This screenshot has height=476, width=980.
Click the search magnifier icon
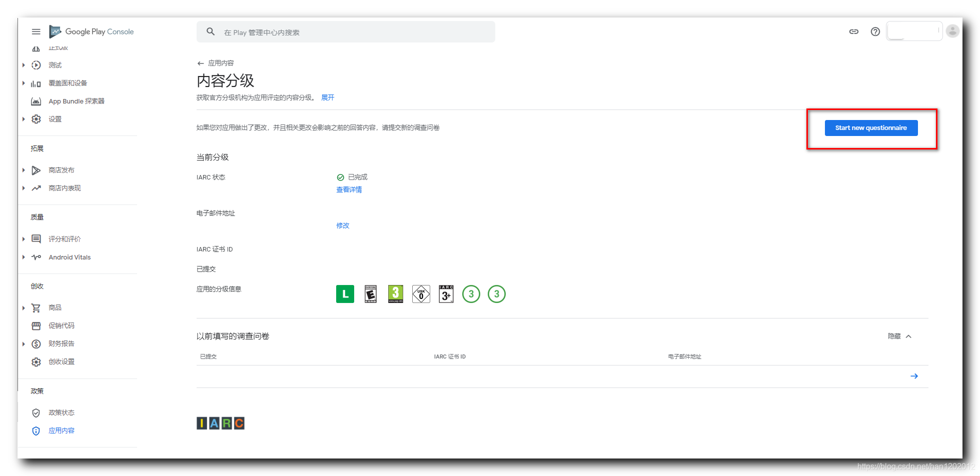(x=211, y=31)
